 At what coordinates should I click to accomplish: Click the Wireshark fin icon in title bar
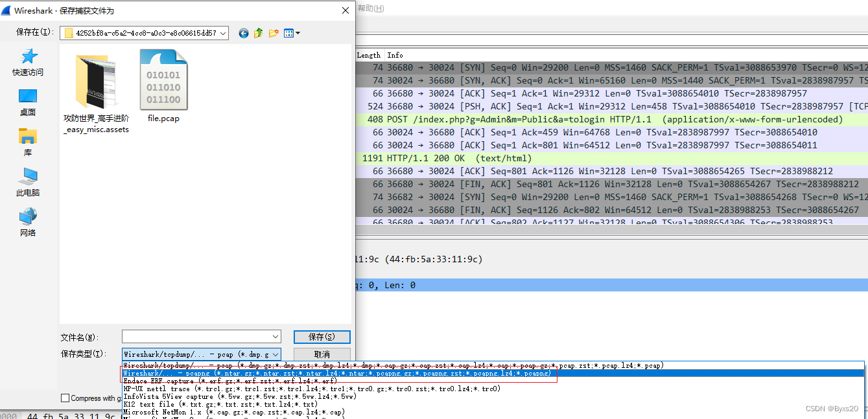coord(6,10)
